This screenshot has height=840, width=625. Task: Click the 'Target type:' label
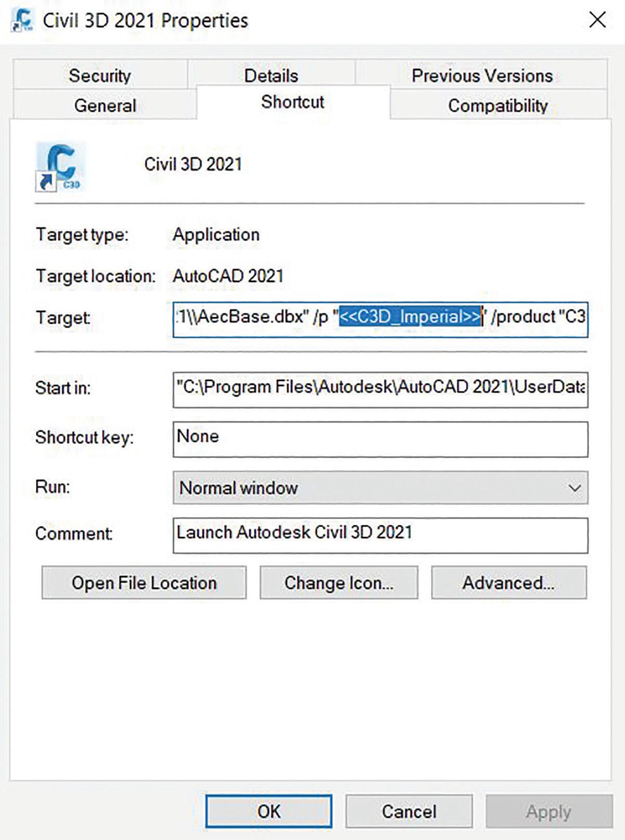point(82,235)
